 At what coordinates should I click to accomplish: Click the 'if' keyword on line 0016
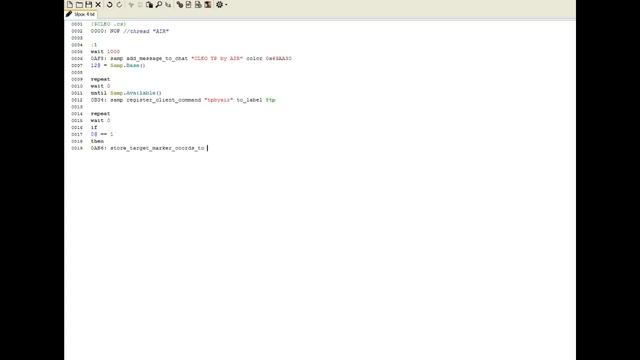tap(94, 127)
